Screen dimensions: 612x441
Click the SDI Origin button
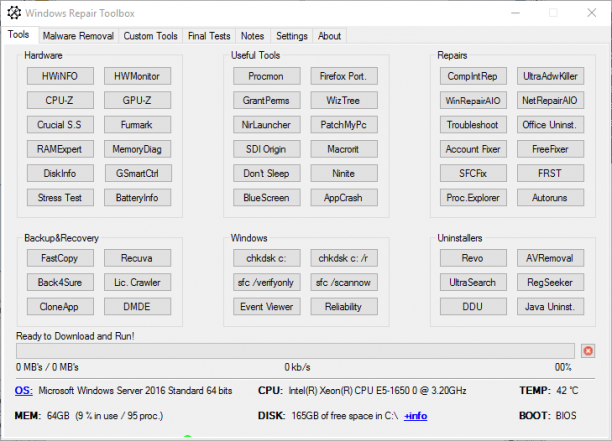(267, 149)
